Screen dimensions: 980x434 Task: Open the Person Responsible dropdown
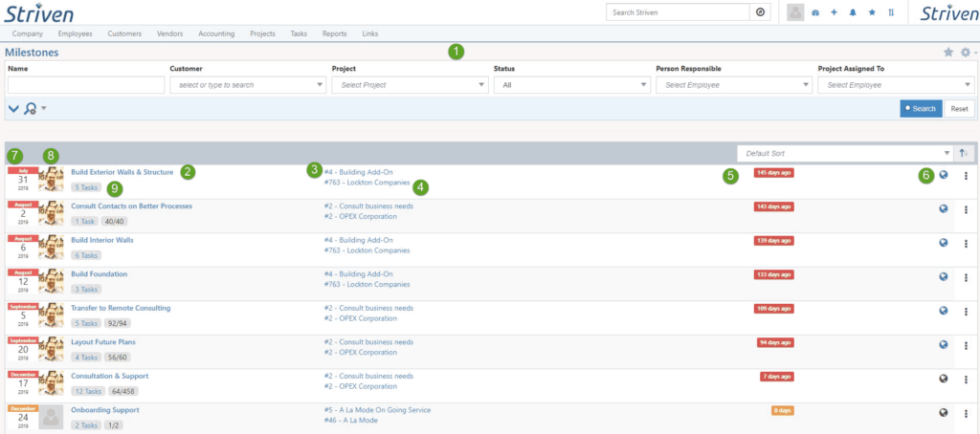[x=734, y=85]
